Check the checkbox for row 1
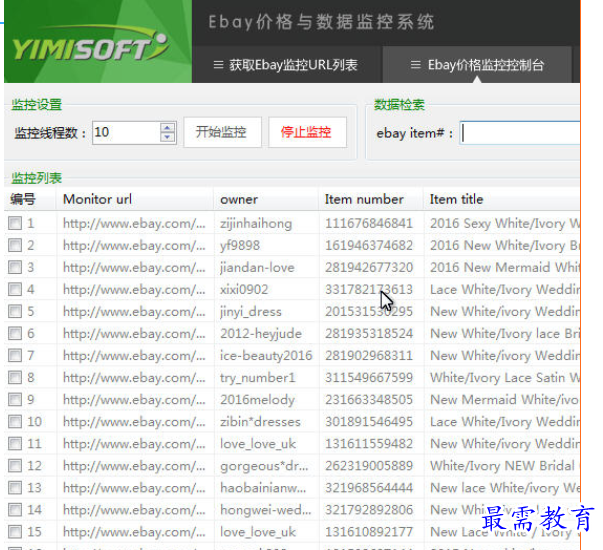The image size is (603, 550). pos(15,223)
